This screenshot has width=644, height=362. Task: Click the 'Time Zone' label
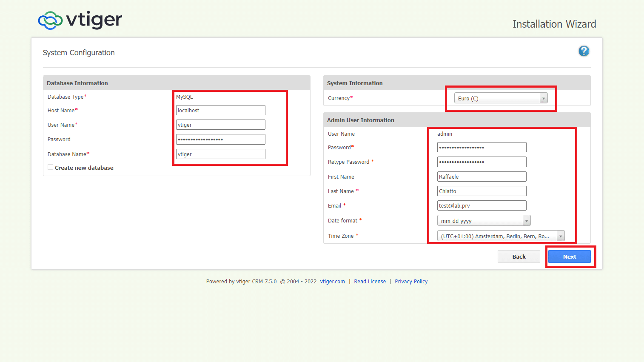click(x=341, y=236)
